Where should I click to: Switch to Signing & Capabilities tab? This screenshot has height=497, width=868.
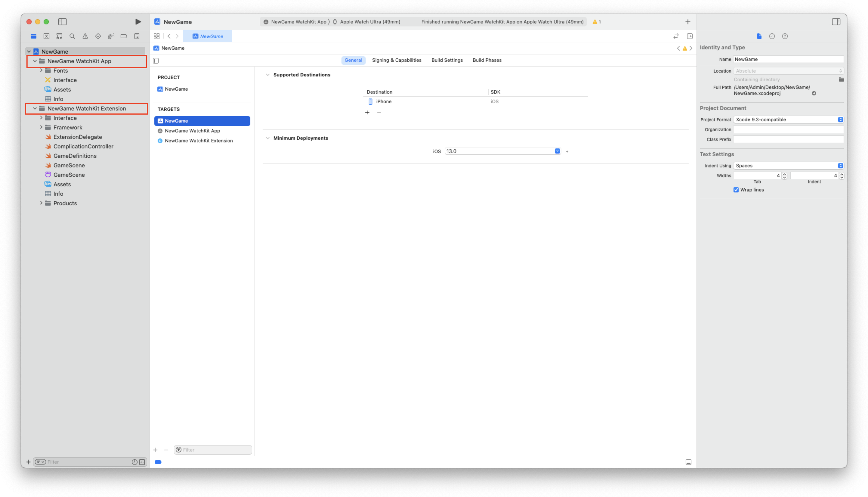point(396,60)
